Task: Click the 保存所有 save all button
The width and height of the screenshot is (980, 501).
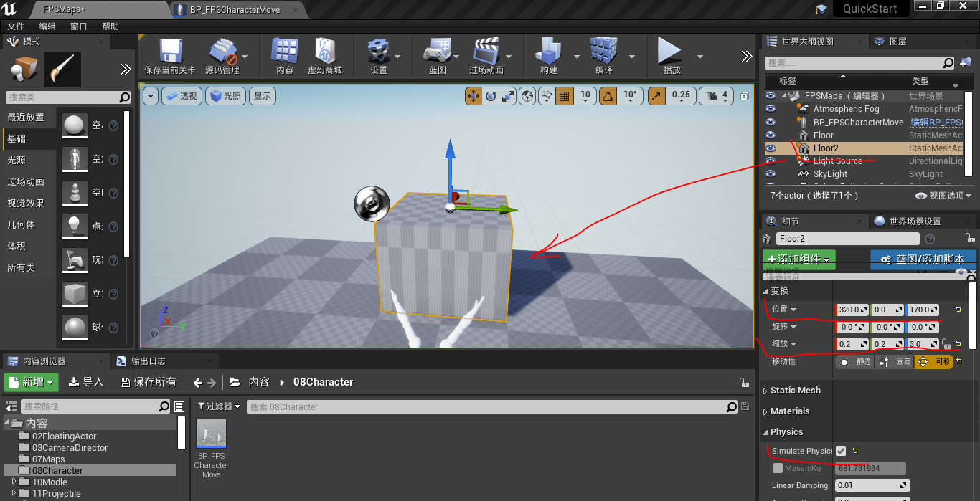Action: [x=149, y=382]
